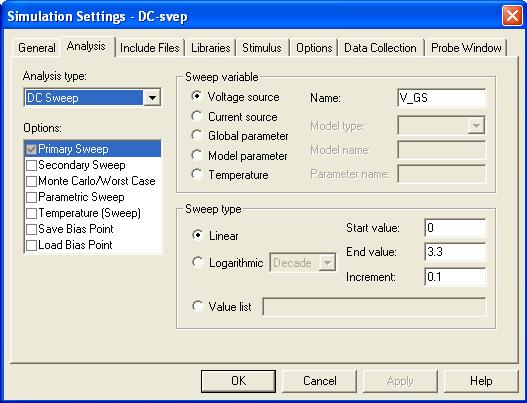Viewport: 527px width, 403px height.
Task: Tick the Parametric Sweep checkbox
Action: coord(32,197)
